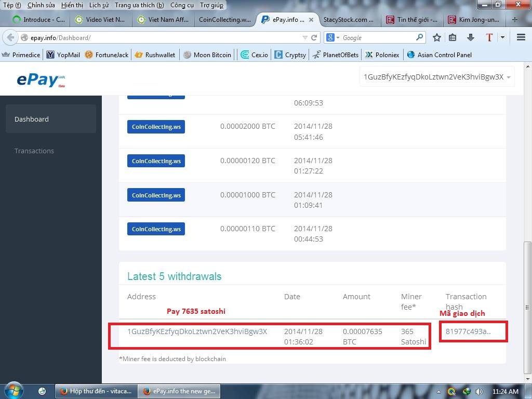Expand the toolbar icon dropdown arrow
532x399 pixels.
[502, 37]
